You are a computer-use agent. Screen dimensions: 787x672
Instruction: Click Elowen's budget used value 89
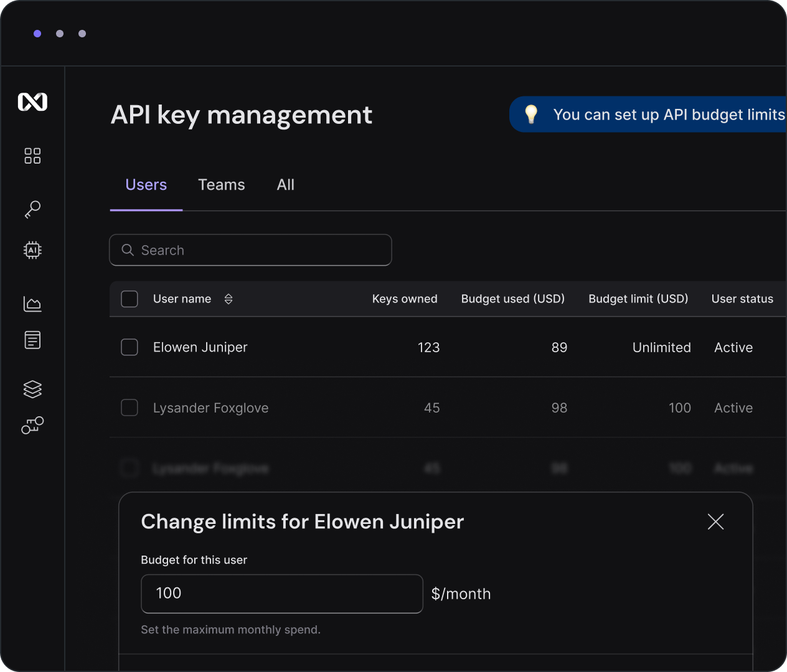(559, 347)
